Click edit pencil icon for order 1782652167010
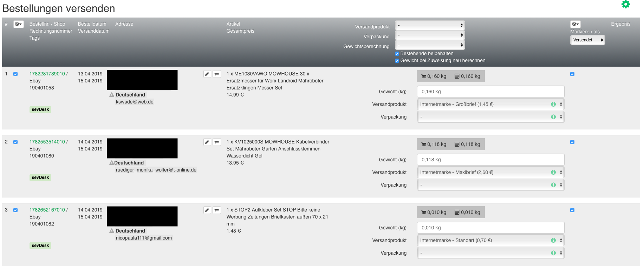Image resolution: width=644 pixels, height=269 pixels. [207, 210]
